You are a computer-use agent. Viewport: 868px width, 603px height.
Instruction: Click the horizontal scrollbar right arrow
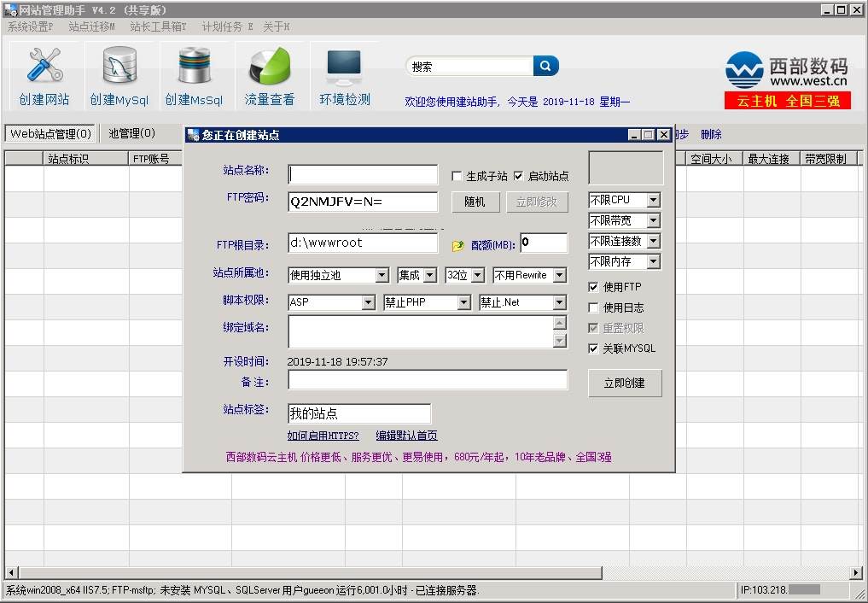tap(855, 572)
